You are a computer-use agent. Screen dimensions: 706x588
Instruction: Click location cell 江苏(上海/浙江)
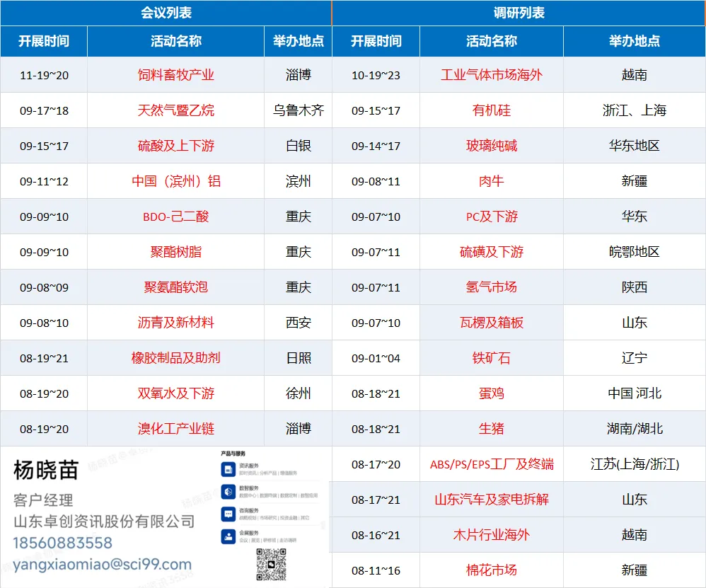[x=635, y=464]
